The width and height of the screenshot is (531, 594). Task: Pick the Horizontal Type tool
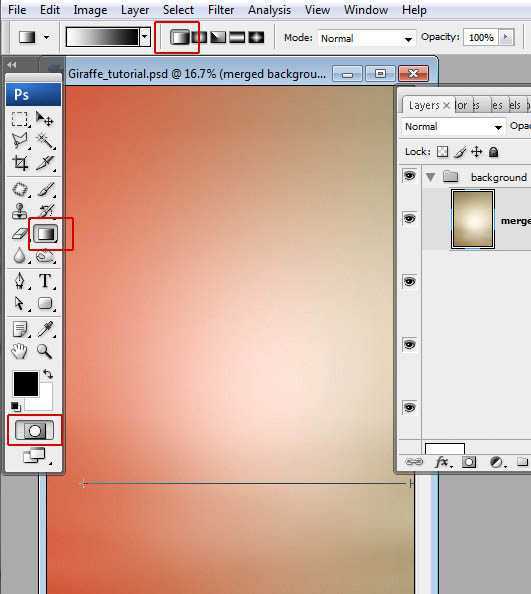click(45, 281)
